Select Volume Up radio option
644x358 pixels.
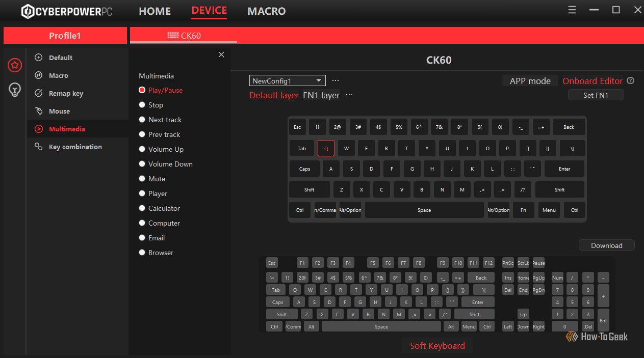(142, 149)
